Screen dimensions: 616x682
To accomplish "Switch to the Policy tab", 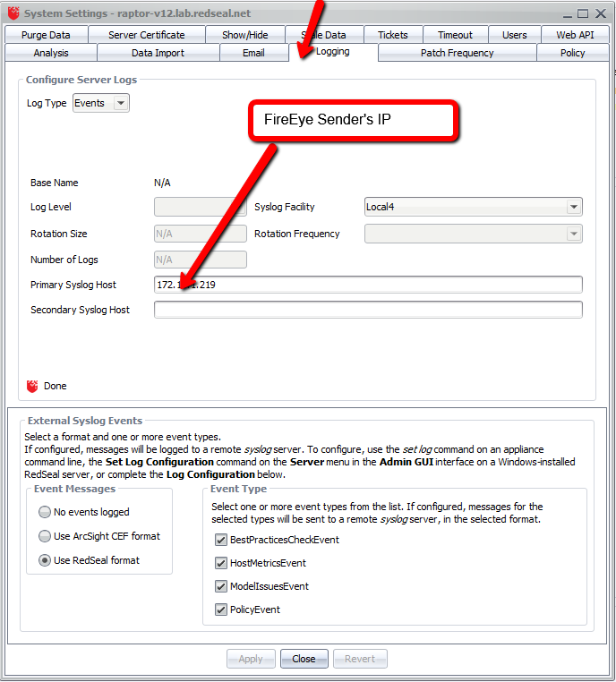I will coord(572,53).
